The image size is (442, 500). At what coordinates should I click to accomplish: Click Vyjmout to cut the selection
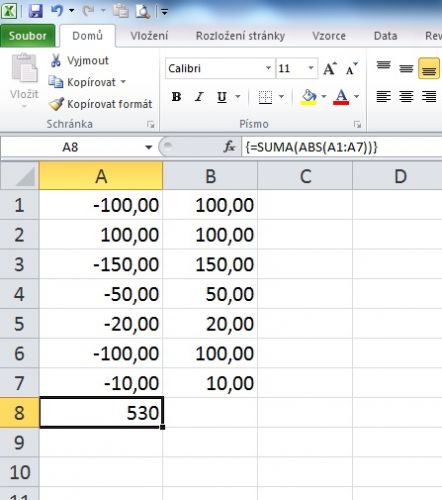79,60
